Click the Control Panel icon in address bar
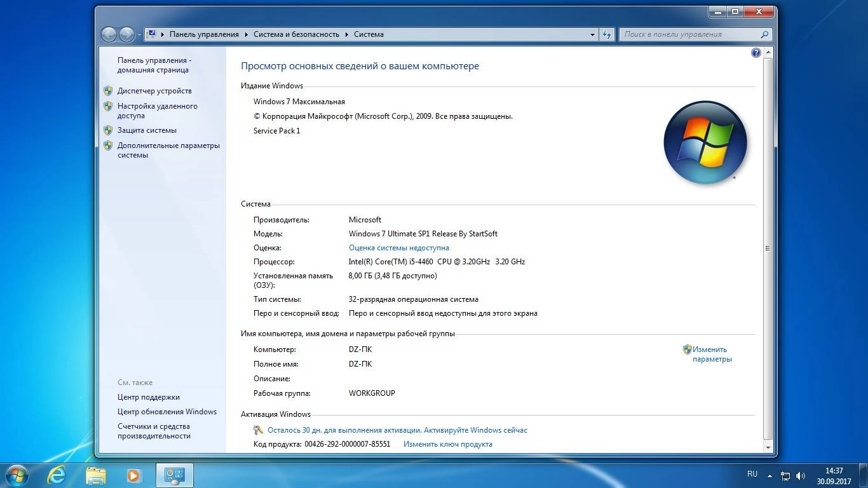Image resolution: width=868 pixels, height=488 pixels. (152, 34)
